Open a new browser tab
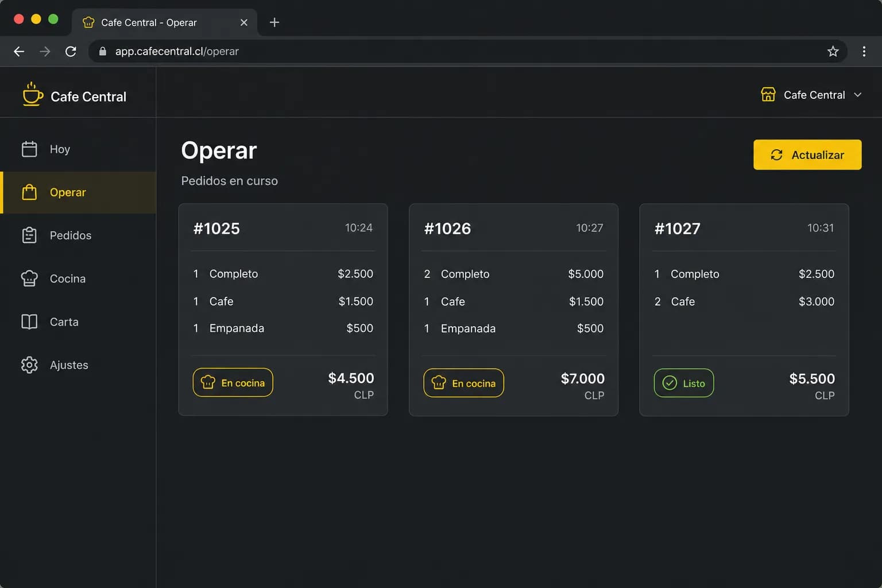Viewport: 882px width, 588px height. point(274,22)
